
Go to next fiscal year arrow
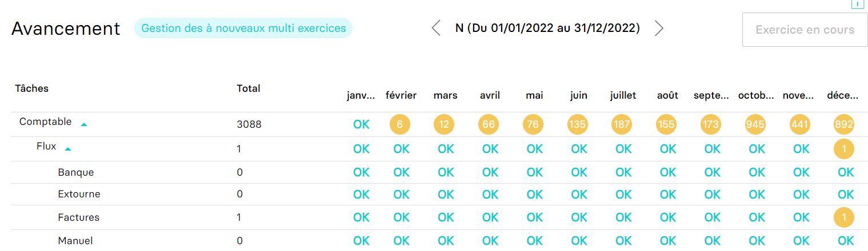coord(659,28)
